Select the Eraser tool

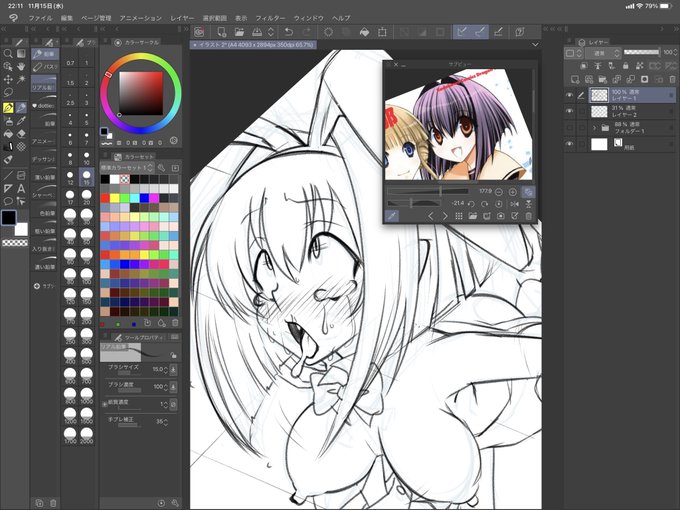[x=21, y=134]
